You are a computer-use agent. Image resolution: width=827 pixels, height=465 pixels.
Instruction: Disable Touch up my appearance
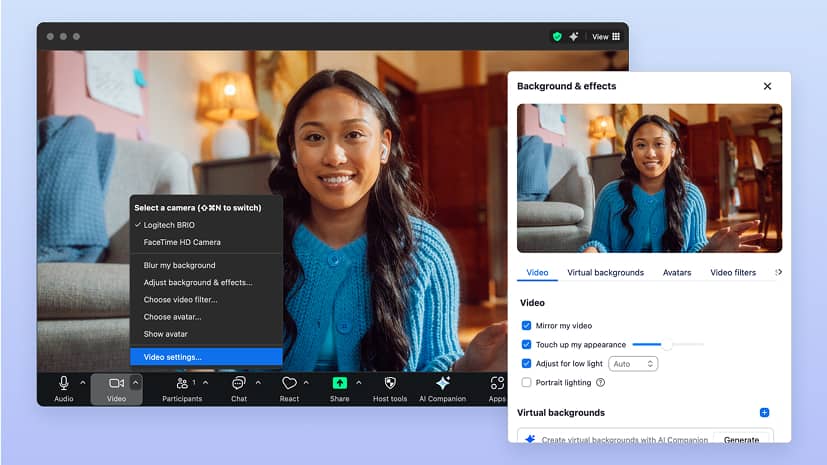(527, 344)
